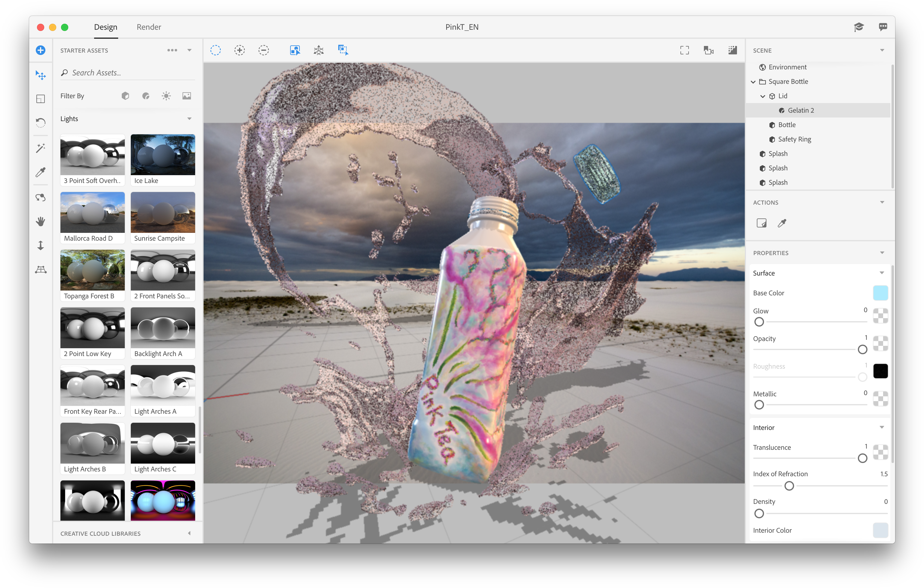Click the new material link action icon
Viewport: 924px width, 588px height.
click(x=761, y=223)
